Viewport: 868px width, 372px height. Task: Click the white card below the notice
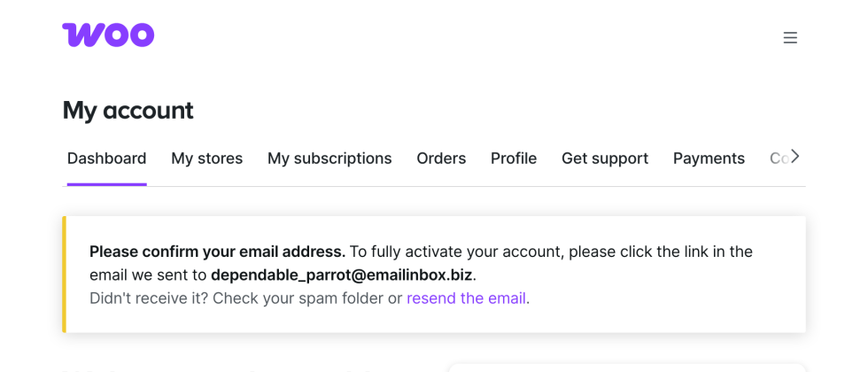coord(625,367)
